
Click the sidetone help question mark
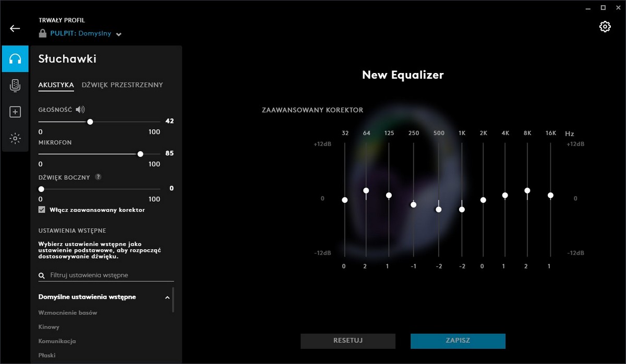point(98,177)
